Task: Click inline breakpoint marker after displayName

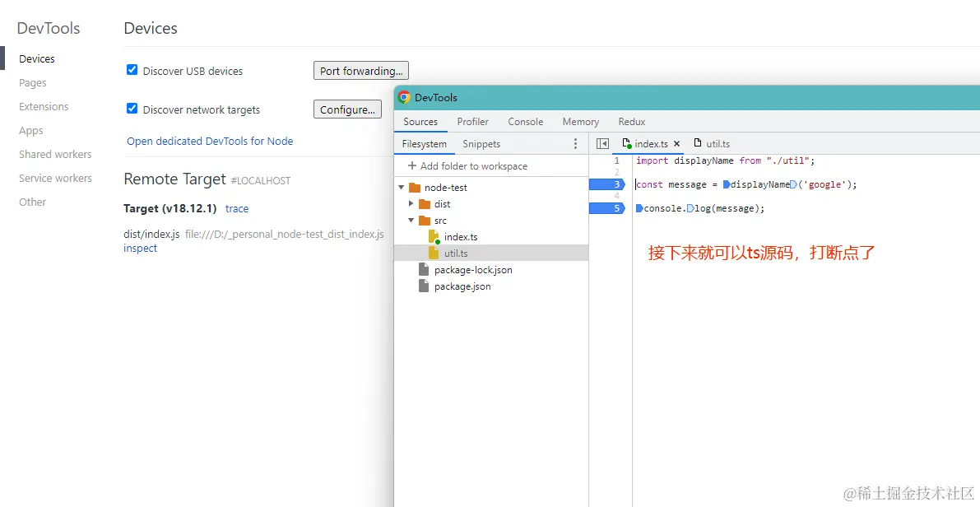Action: (x=792, y=184)
